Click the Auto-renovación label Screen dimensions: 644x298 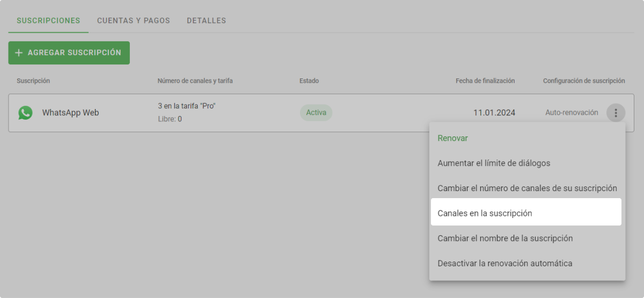pyautogui.click(x=572, y=113)
